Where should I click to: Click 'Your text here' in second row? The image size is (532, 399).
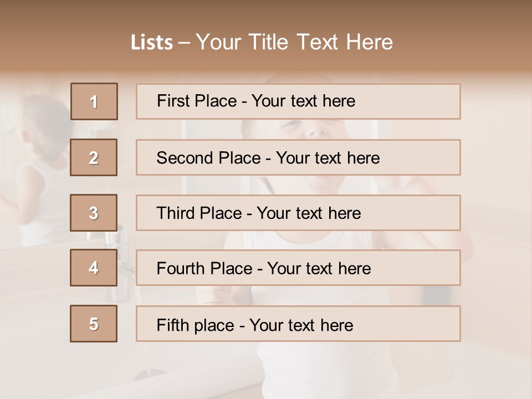[x=328, y=158]
